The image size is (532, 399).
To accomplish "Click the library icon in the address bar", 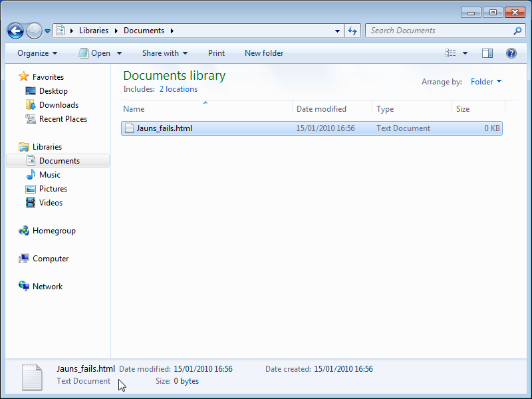I will [61, 30].
